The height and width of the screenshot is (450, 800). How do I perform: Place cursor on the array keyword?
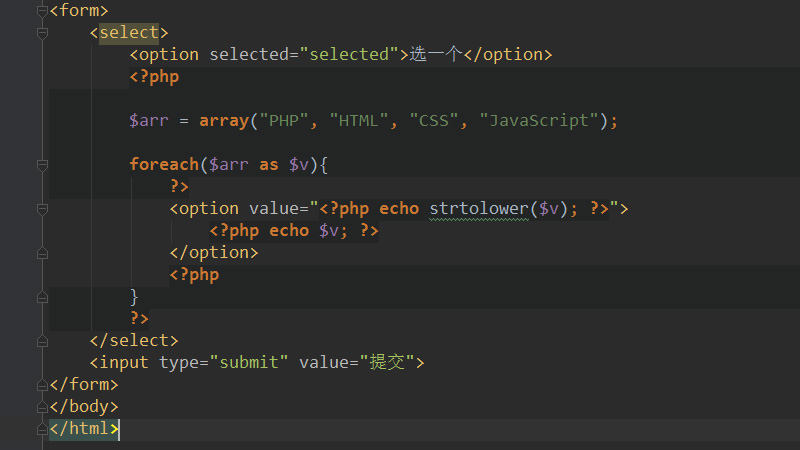(224, 120)
